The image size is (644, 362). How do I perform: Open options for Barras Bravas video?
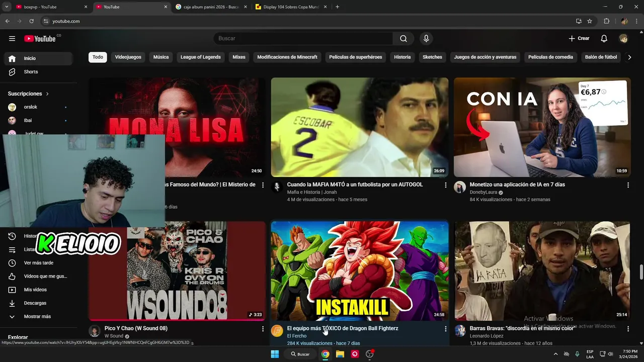[x=628, y=329]
